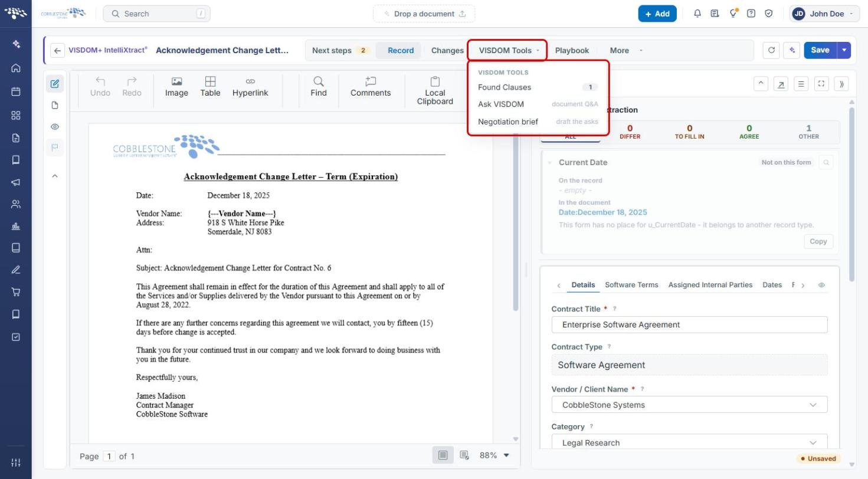Select the page layout view button
The image size is (868, 479).
coord(443,455)
